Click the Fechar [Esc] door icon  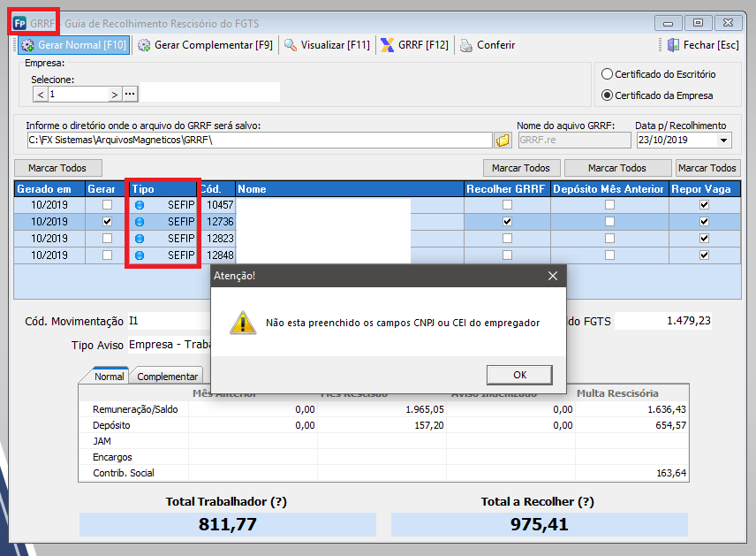coord(672,45)
